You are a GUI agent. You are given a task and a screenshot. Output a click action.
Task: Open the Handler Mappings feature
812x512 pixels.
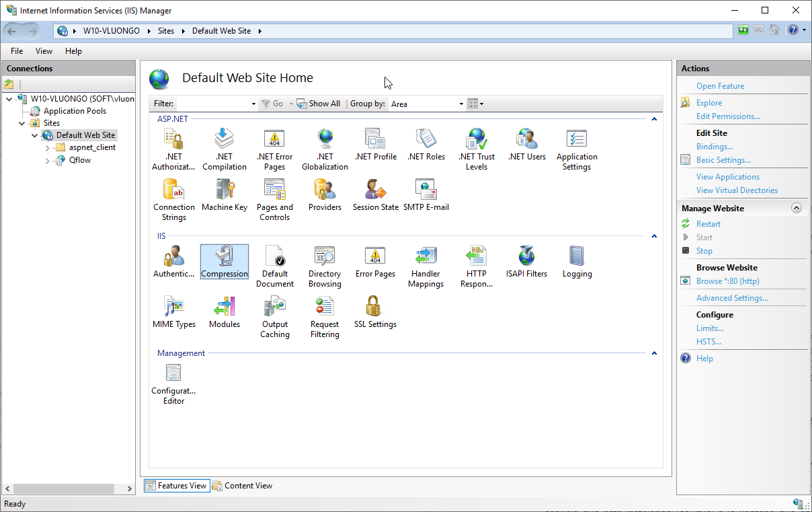[425, 266]
